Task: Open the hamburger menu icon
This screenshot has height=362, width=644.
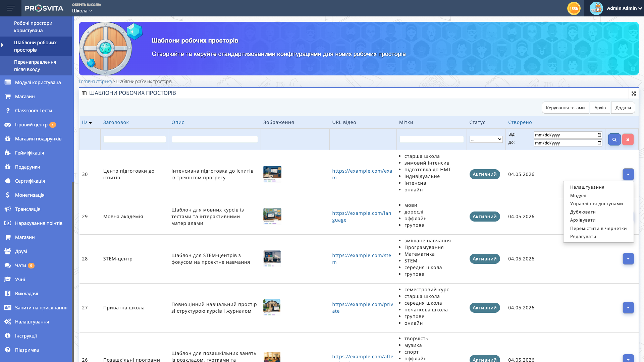Action: tap(11, 8)
